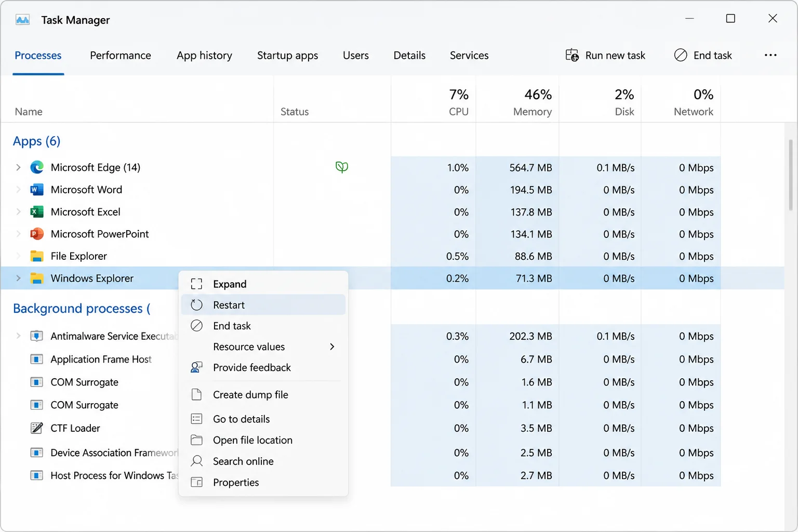Click the second COM Surrogate icon with 1.1 MB
The height and width of the screenshot is (532, 798).
point(37,405)
